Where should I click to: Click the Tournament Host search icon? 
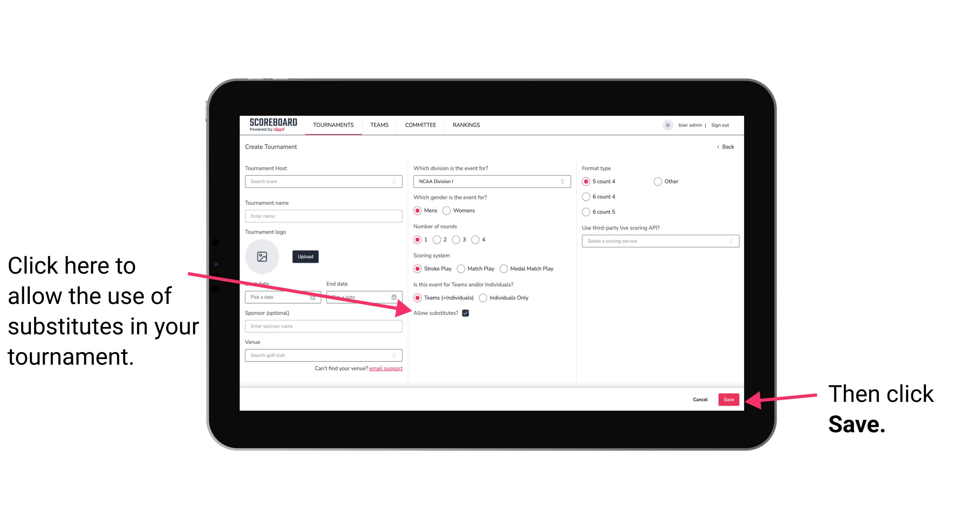coord(396,181)
